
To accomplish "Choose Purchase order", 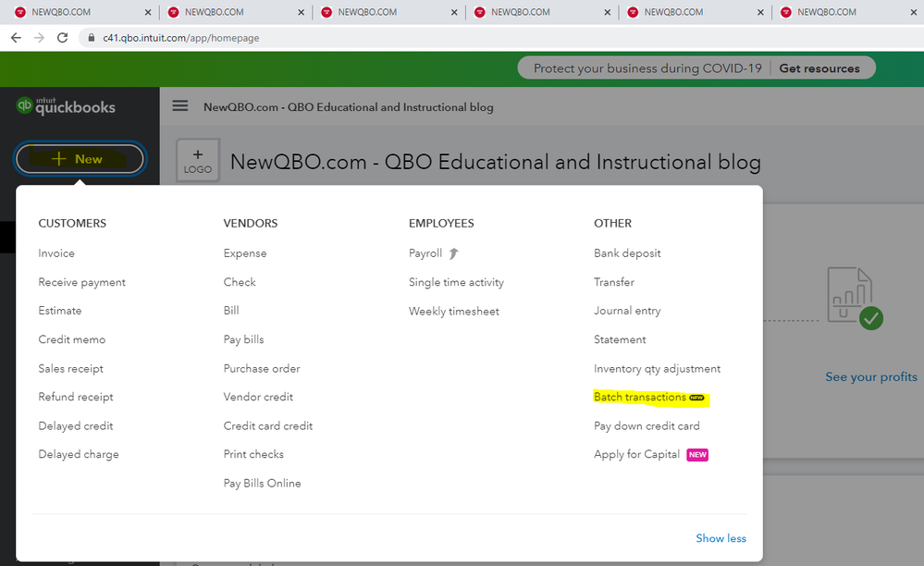I will point(262,368).
